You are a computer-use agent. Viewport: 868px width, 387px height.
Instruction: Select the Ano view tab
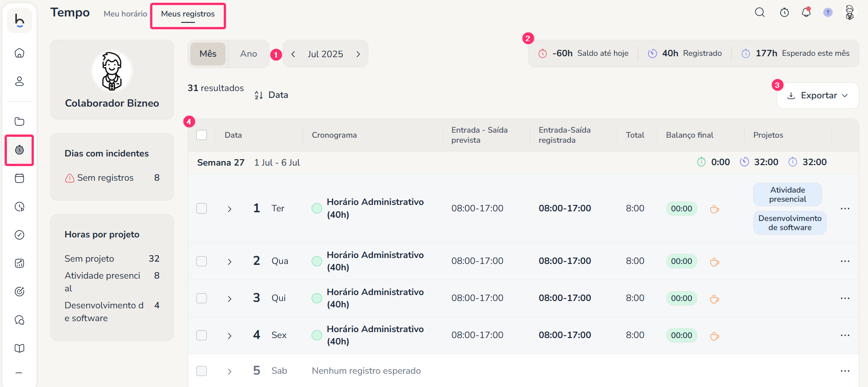248,54
